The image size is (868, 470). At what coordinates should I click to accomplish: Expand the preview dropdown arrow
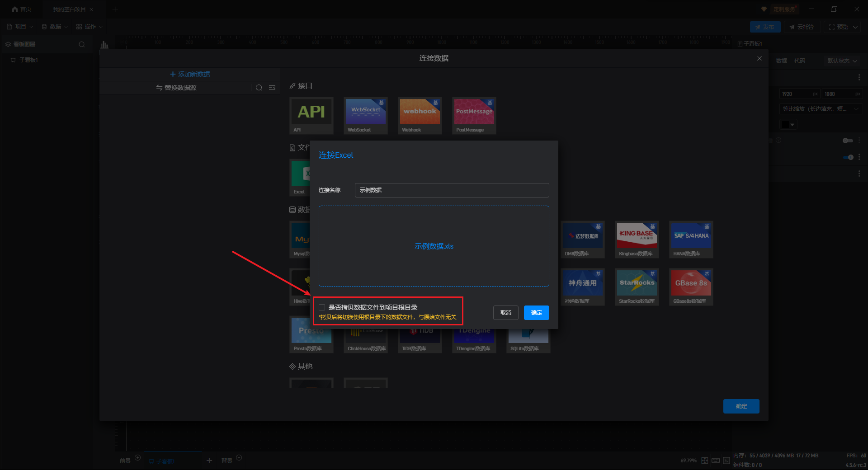[855, 27]
